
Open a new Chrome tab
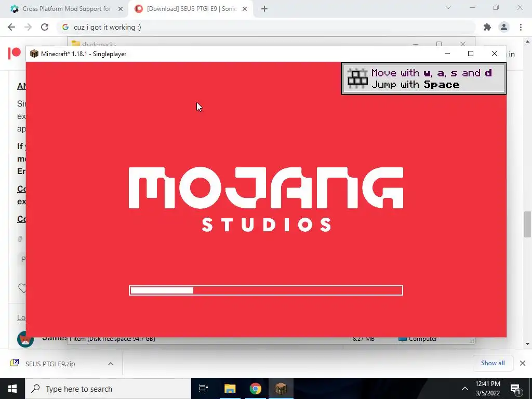[x=264, y=9]
